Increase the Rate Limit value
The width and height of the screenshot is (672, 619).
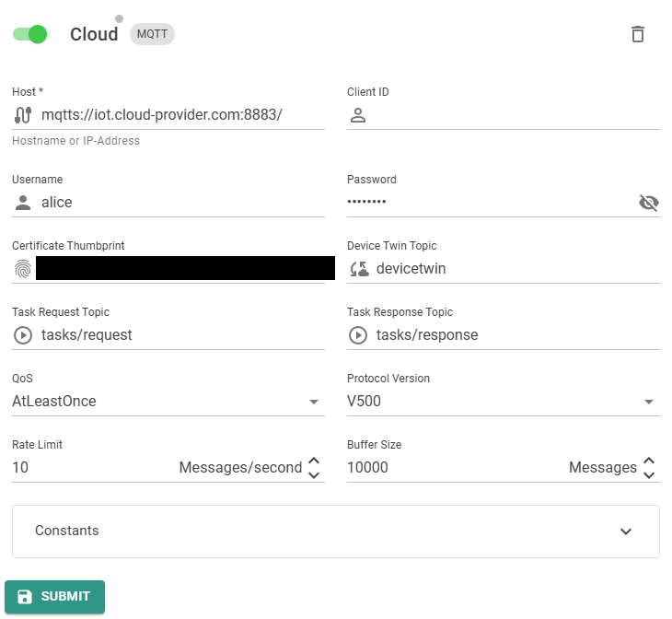pos(314,461)
